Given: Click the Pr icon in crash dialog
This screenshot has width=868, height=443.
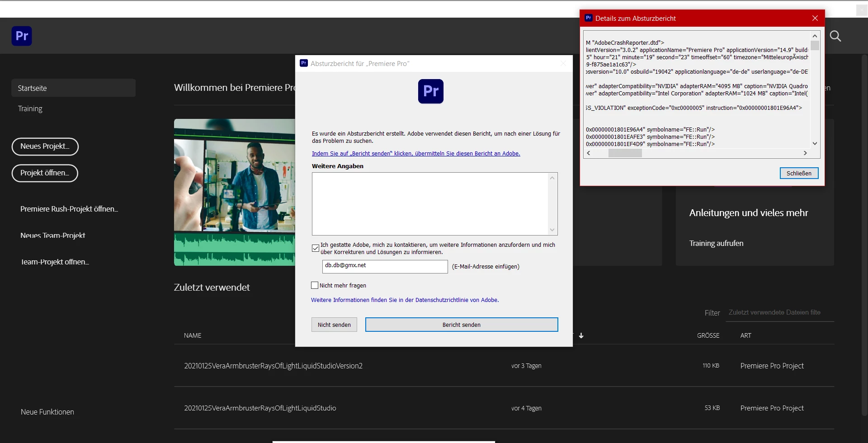Looking at the screenshot, I should click(431, 91).
